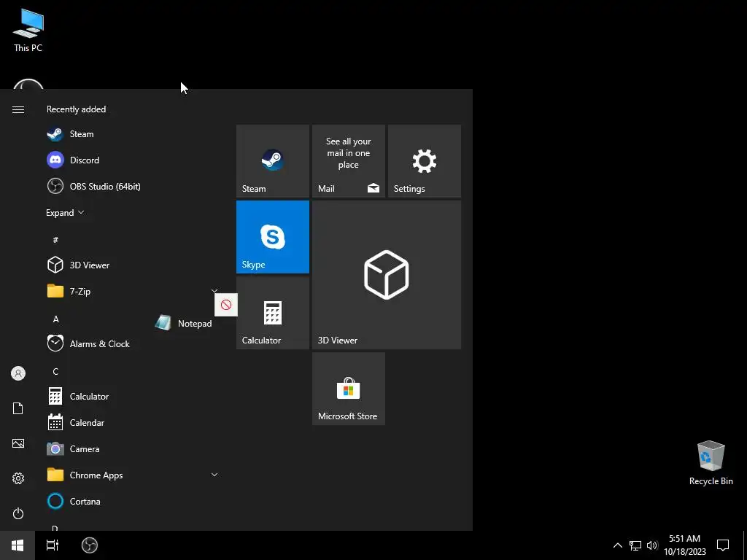Open Documents from the Start sidebar

[x=18, y=408]
